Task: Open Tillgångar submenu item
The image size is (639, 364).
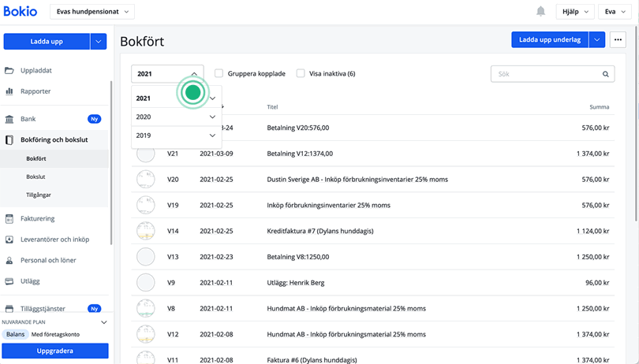Action: 39,195
